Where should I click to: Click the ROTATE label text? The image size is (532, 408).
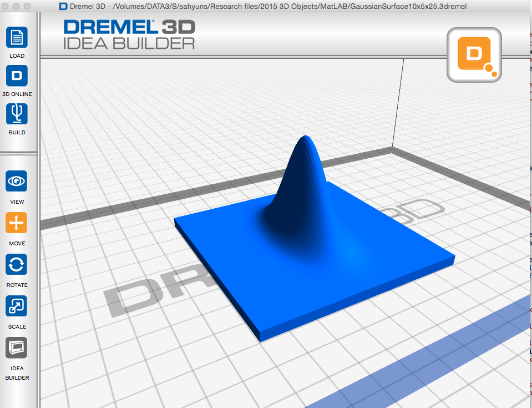point(17,285)
